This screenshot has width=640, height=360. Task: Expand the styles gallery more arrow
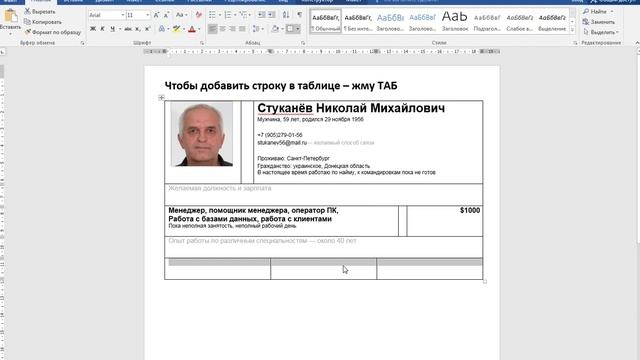pyautogui.click(x=572, y=30)
